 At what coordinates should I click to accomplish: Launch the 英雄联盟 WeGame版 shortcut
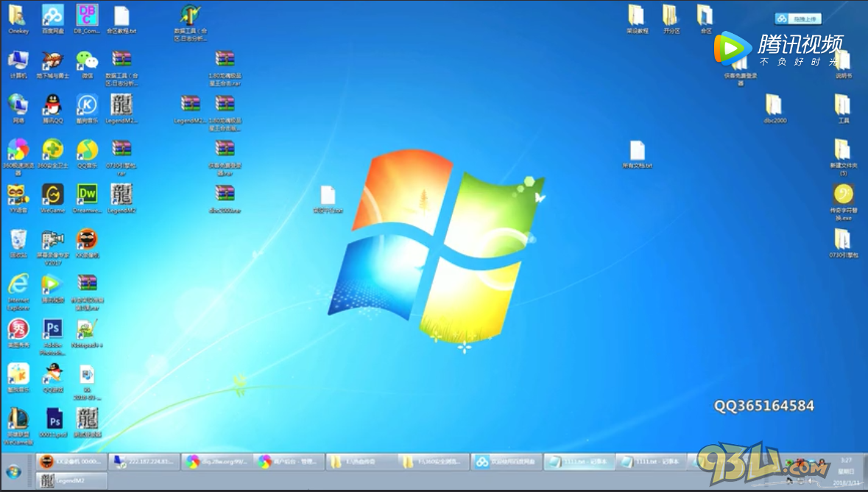[18, 426]
